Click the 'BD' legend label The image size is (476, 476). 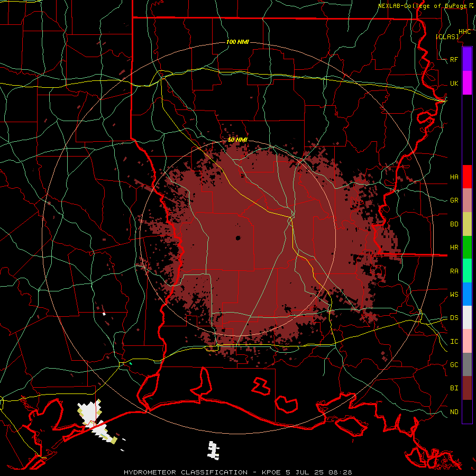click(454, 224)
